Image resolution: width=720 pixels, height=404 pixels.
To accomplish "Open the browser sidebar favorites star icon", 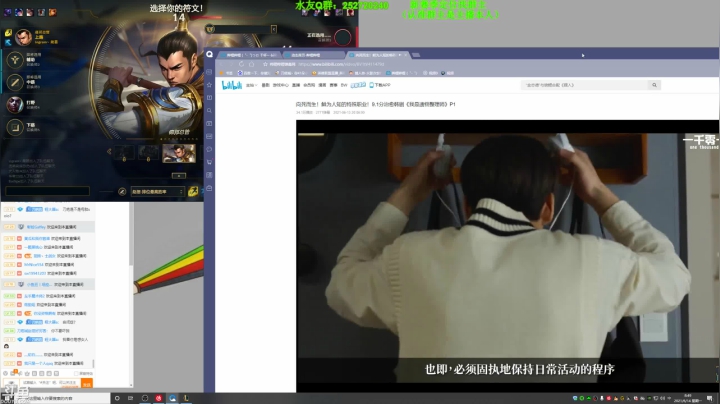I will coord(209,84).
